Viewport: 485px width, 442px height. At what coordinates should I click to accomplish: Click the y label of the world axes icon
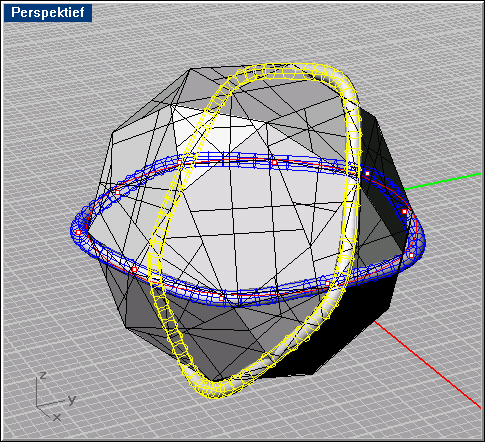tap(72, 399)
